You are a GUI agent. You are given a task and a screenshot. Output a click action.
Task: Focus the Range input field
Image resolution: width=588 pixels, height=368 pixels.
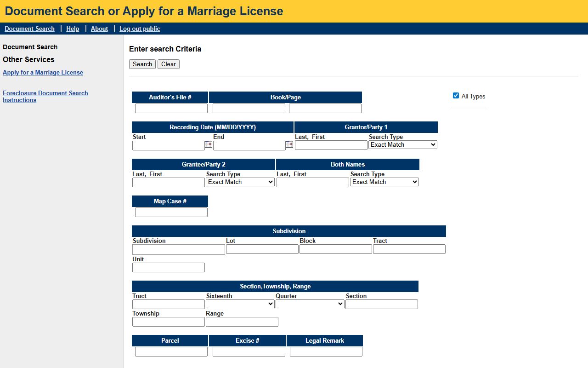[x=242, y=322]
